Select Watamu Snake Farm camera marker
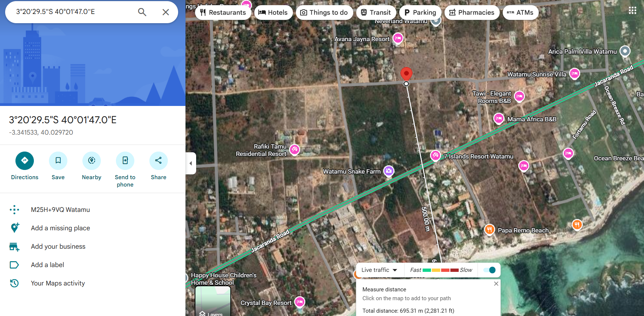 coord(389,171)
